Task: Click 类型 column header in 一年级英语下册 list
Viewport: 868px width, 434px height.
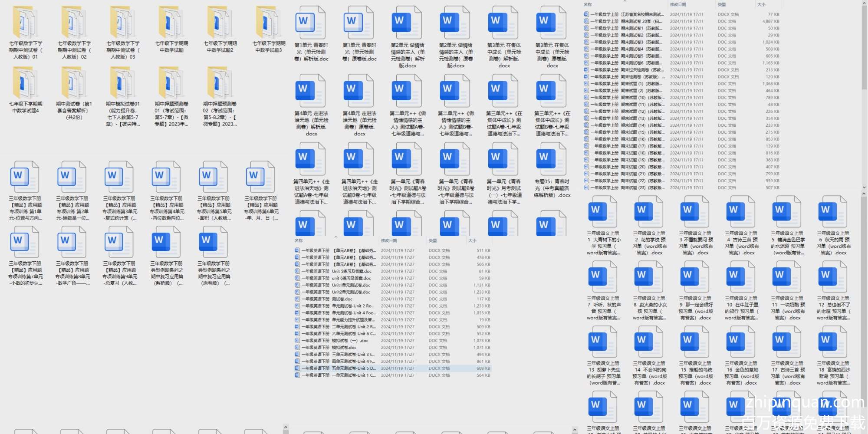Action: pyautogui.click(x=433, y=240)
